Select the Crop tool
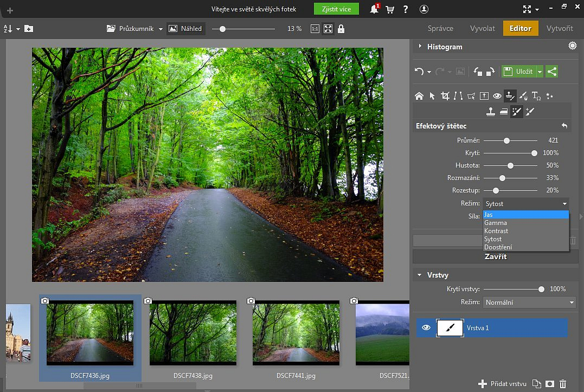 pos(445,96)
